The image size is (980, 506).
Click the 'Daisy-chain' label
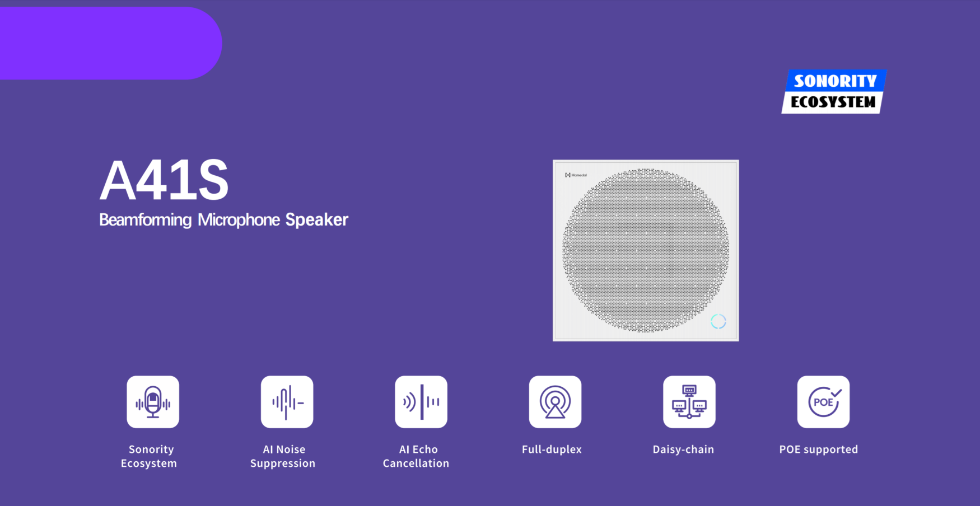point(683,449)
